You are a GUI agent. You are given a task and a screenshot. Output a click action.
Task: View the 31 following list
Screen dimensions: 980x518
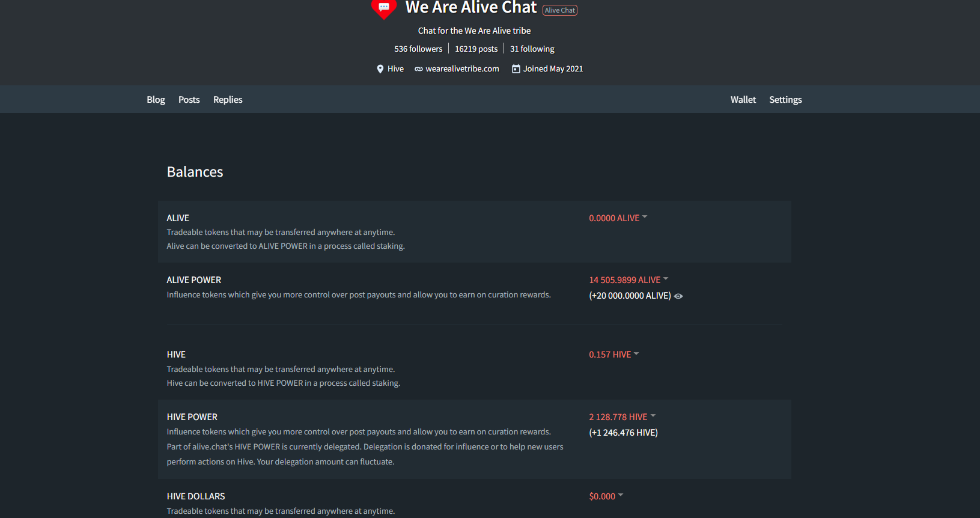point(532,49)
